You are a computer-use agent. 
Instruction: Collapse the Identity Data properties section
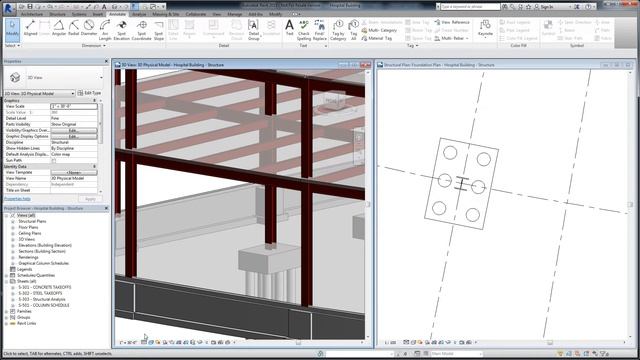coord(95,167)
